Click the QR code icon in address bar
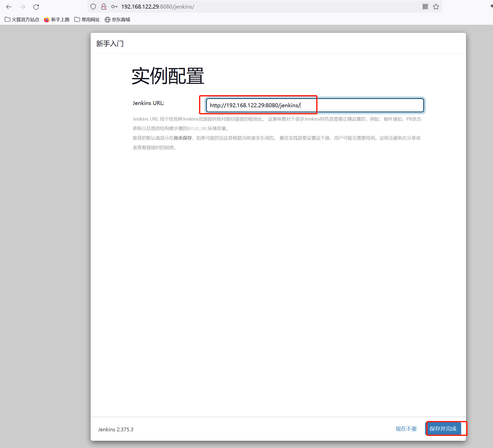 click(x=425, y=7)
